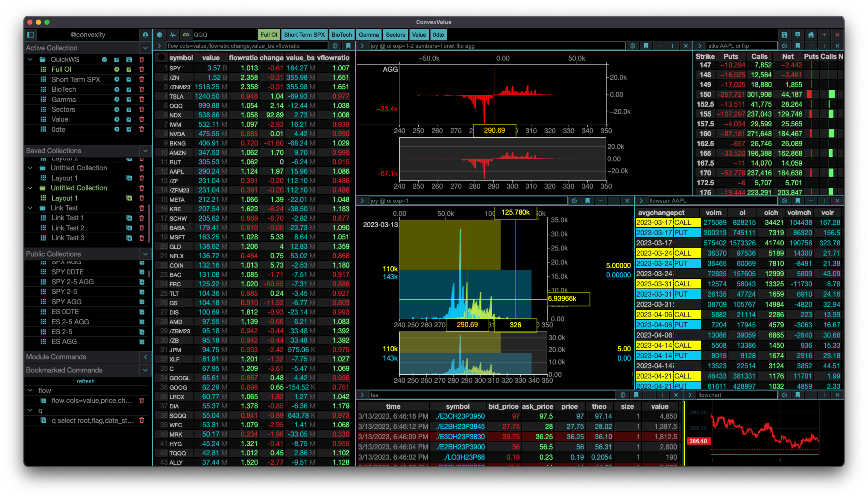Click the user profile icon
This screenshot has width=868, height=498.
145,35
